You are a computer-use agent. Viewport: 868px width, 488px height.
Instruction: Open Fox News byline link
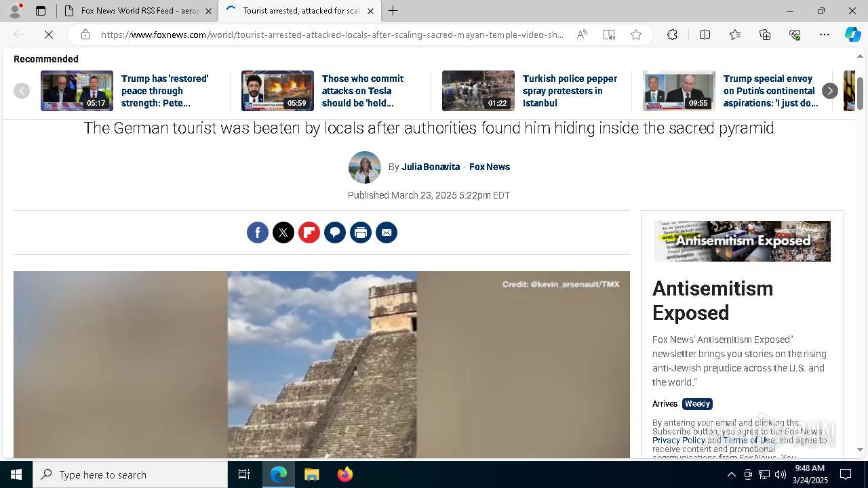tap(490, 167)
